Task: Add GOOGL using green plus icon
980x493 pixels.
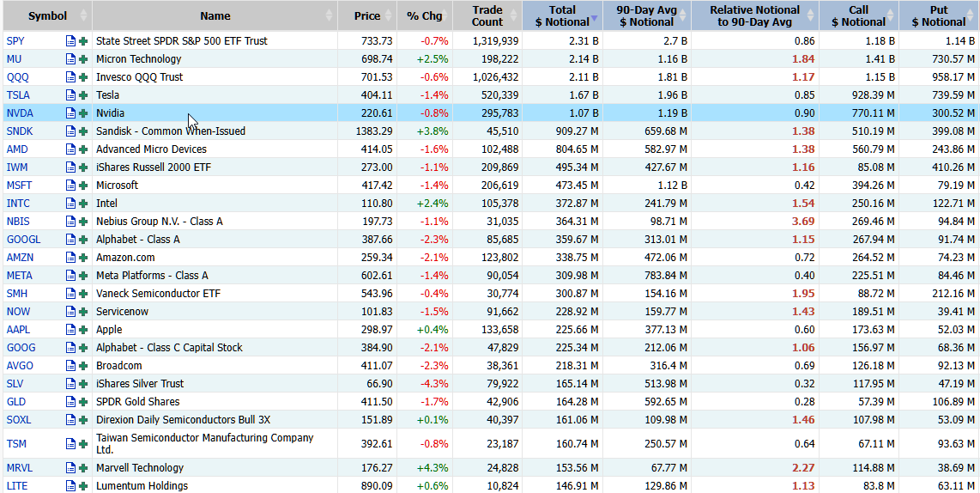Action: pos(84,240)
